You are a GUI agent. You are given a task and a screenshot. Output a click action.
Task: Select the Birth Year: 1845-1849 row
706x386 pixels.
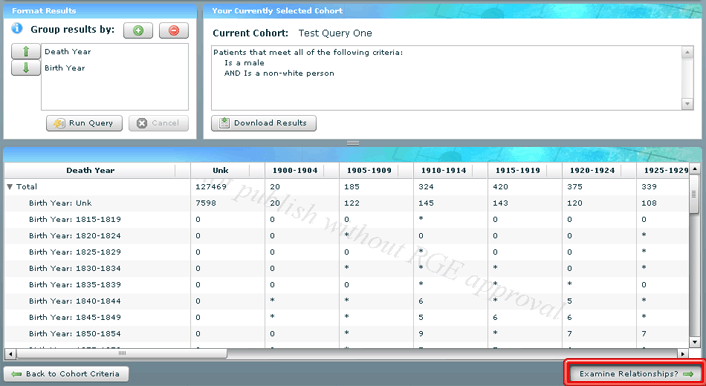point(347,317)
